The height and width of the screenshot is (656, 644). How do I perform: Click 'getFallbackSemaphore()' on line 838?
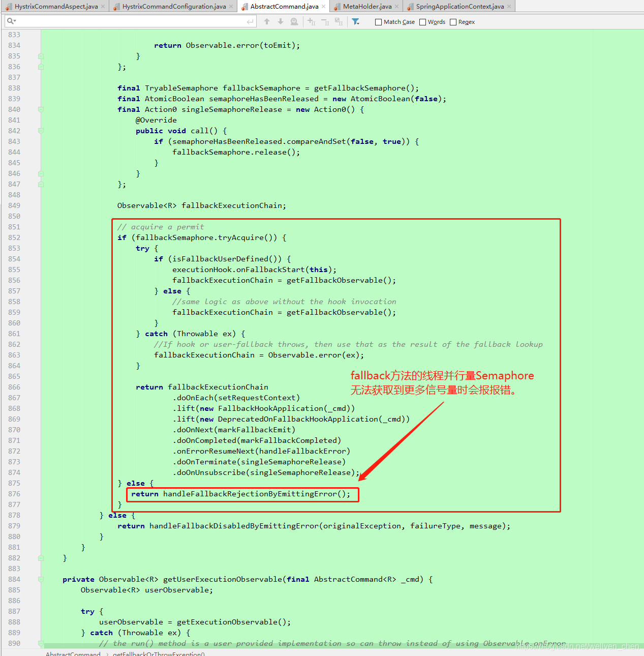364,88
